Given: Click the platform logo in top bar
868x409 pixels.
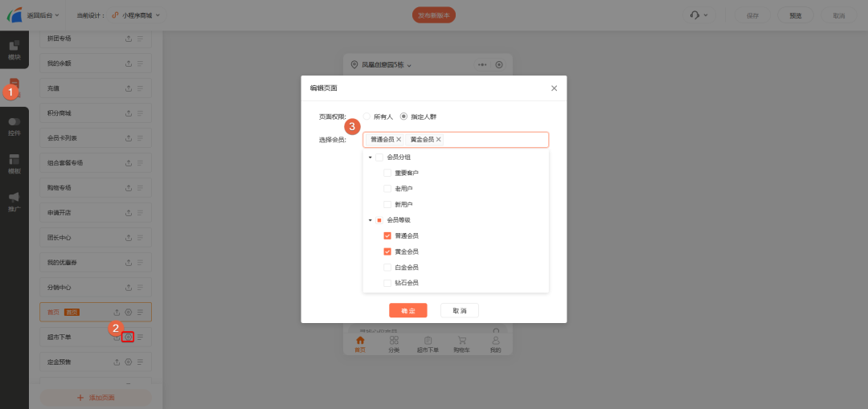Looking at the screenshot, I should click(14, 15).
